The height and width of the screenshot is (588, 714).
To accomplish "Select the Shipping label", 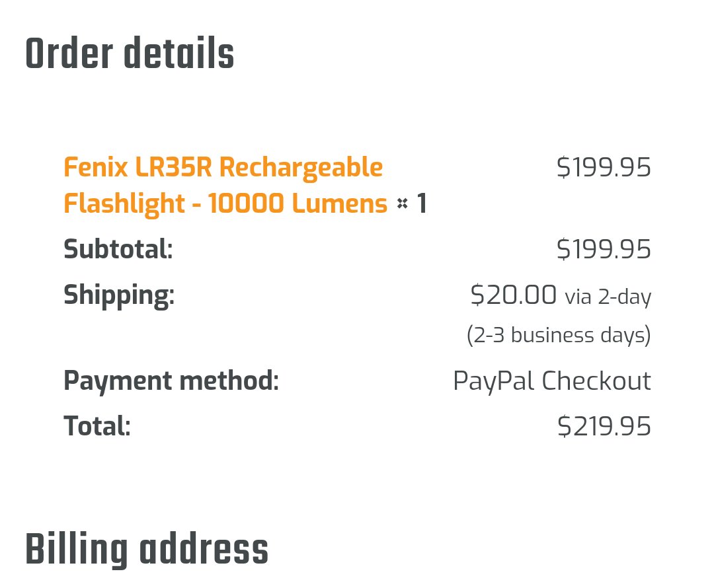I will tap(119, 295).
